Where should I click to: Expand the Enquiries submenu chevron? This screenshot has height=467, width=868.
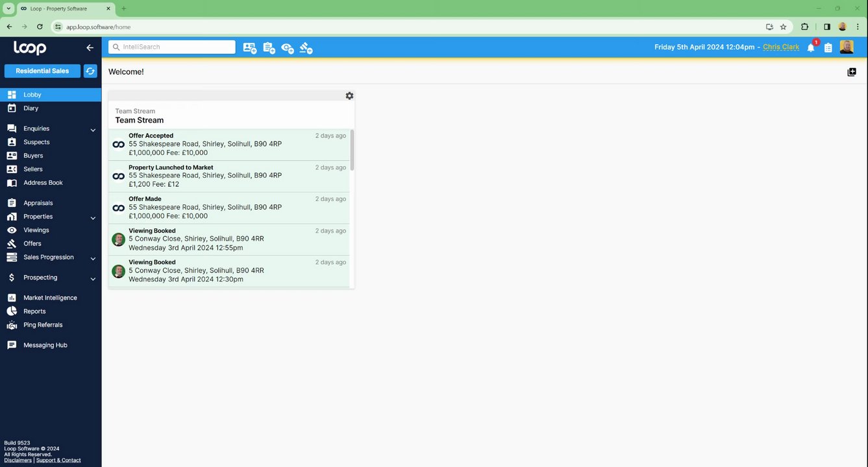93,130
